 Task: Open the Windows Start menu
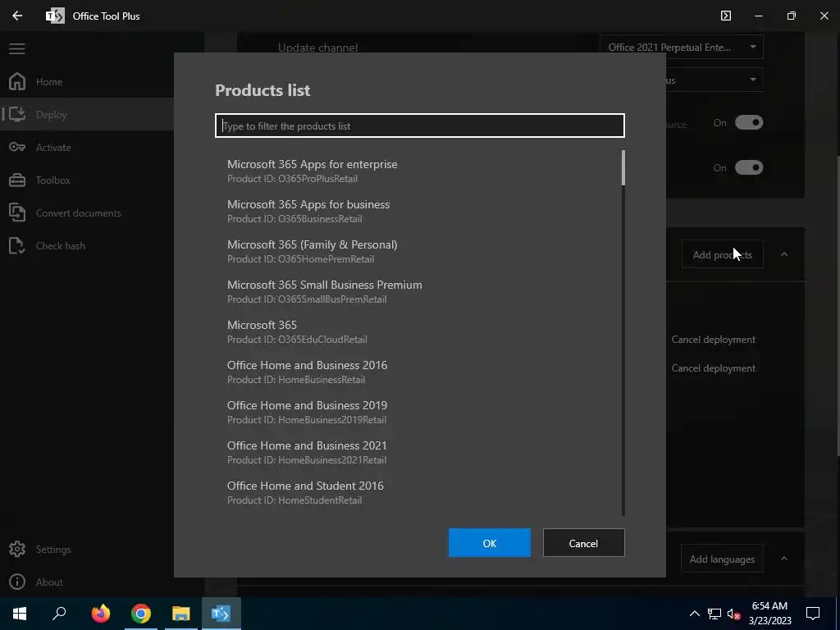pyautogui.click(x=20, y=614)
